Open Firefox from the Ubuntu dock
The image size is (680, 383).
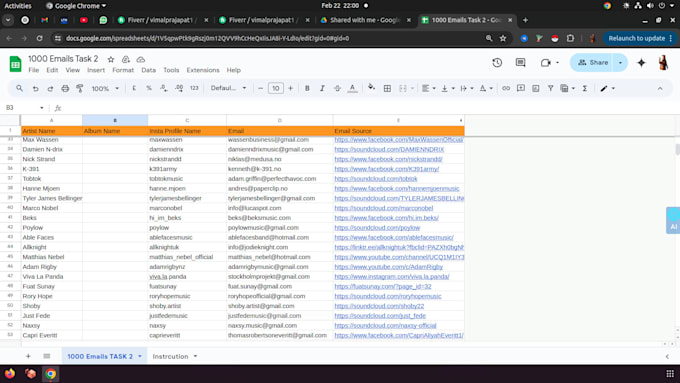[x=10, y=373]
